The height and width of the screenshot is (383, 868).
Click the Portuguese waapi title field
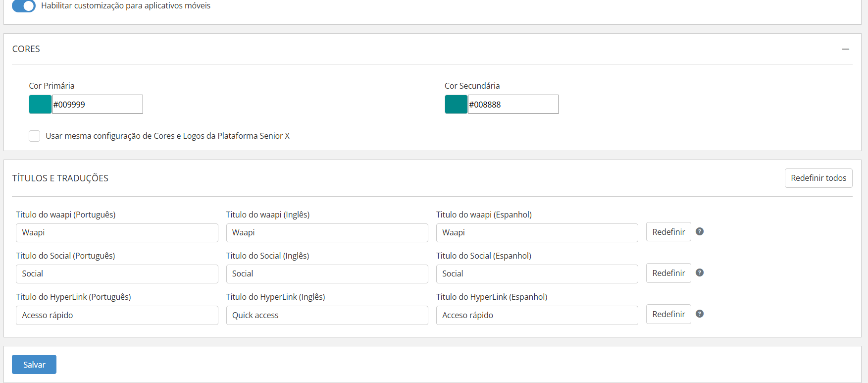tap(117, 233)
